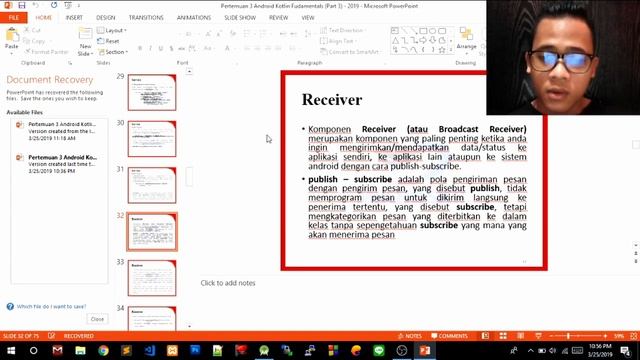This screenshot has height=360, width=640.
Task: Switch to the DESIGN tab
Action: (106, 18)
